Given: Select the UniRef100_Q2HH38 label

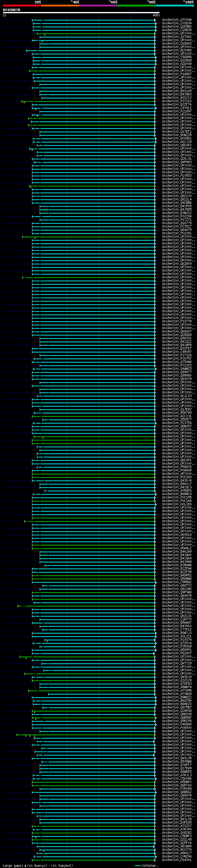Looking at the screenshot, I should (177, 711).
